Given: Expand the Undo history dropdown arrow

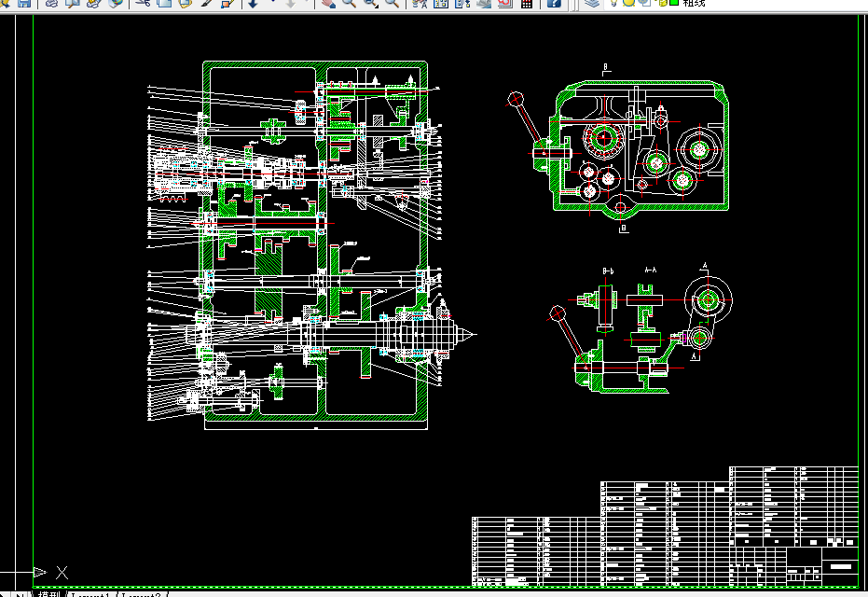Looking at the screenshot, I should (x=272, y=3).
